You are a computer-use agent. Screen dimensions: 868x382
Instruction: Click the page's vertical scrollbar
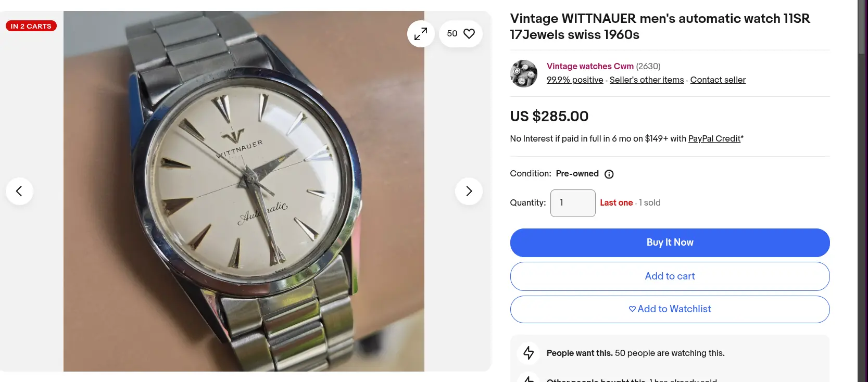coord(862,156)
